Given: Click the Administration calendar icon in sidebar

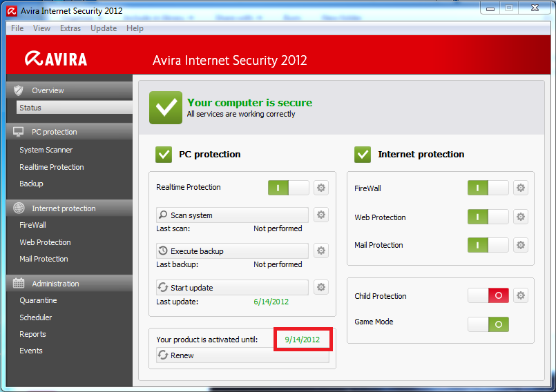Looking at the screenshot, I should (19, 283).
